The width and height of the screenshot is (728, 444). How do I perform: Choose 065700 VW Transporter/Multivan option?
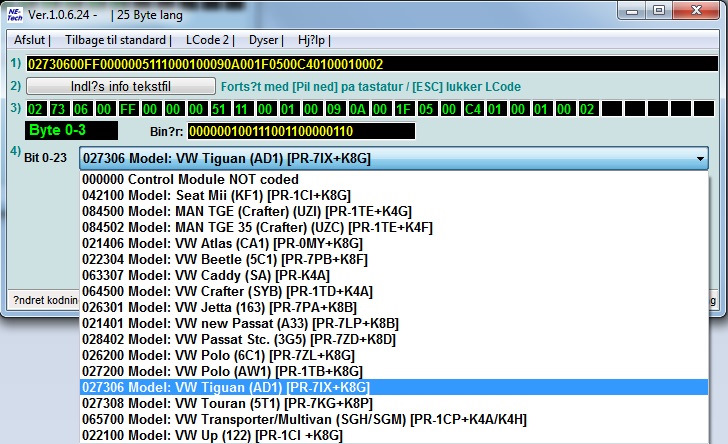point(394,419)
